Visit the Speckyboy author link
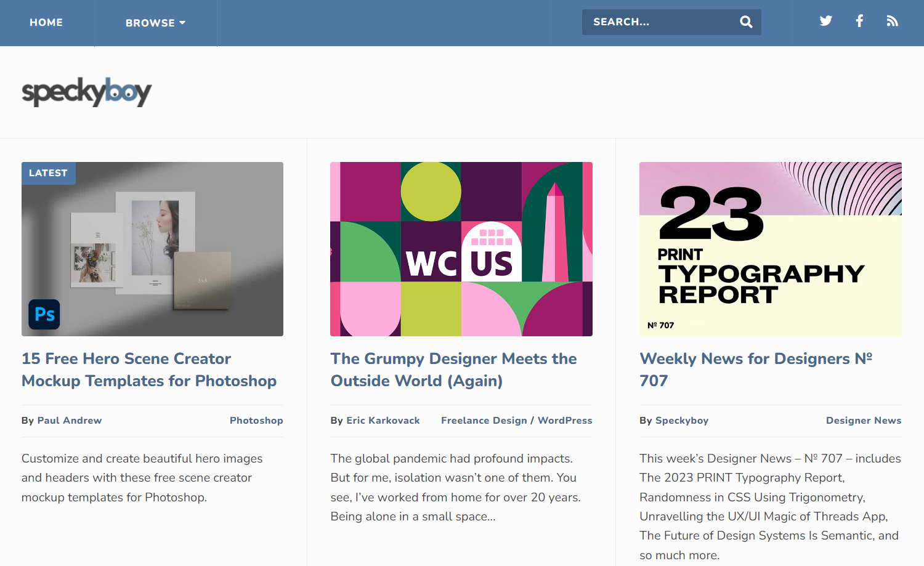Screen dimensions: 924x566 [x=682, y=421]
